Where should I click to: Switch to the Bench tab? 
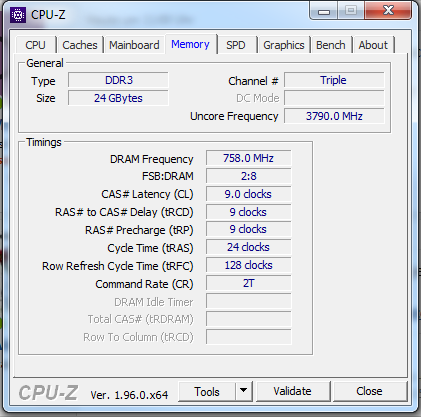coord(331,45)
